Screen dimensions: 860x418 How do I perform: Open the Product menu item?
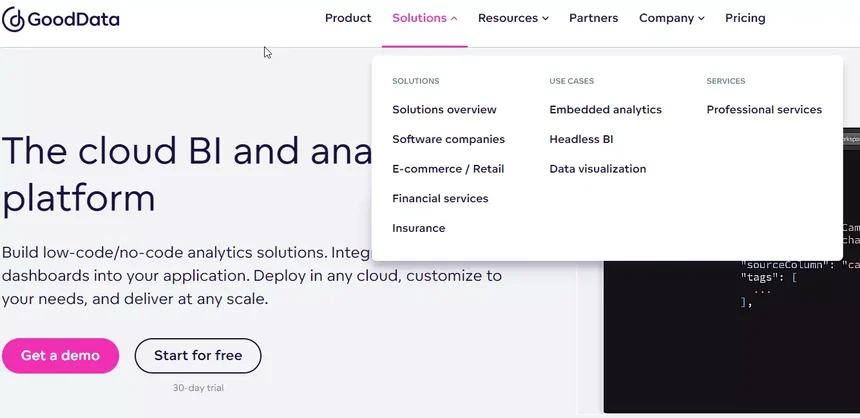pos(348,18)
